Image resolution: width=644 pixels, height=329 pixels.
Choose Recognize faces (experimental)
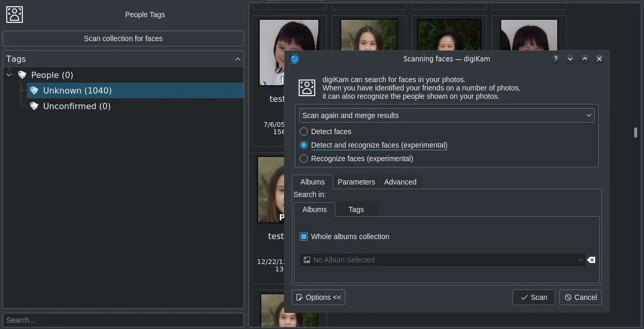303,159
